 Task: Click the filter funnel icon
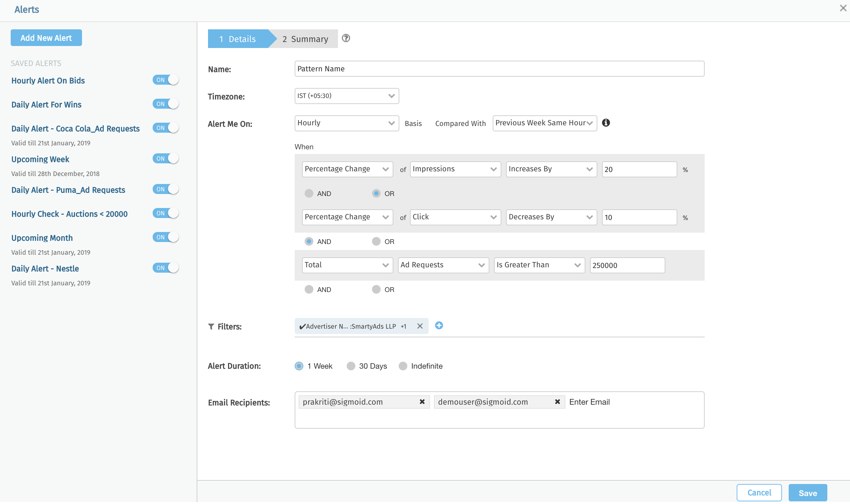[211, 327]
